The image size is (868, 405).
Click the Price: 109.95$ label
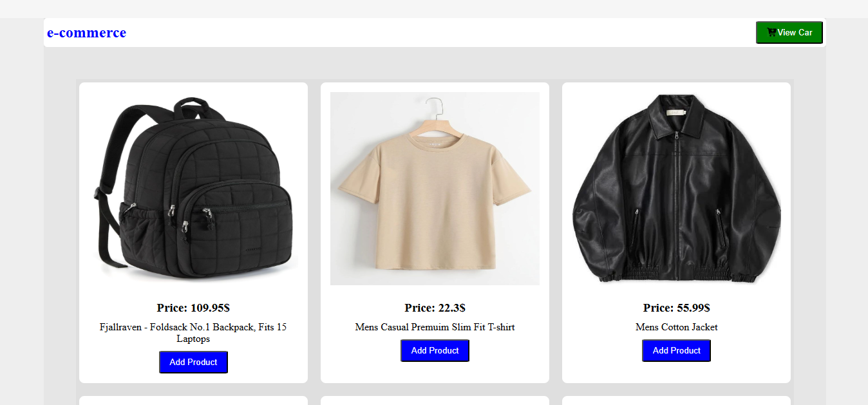[193, 308]
